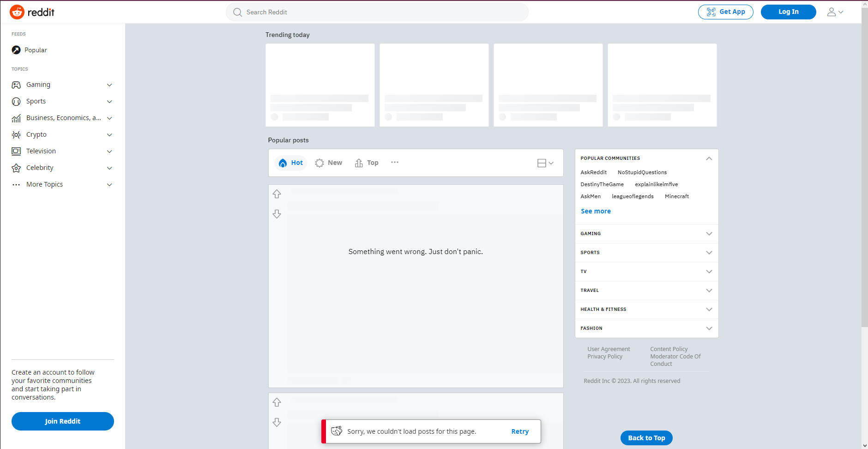Image resolution: width=868 pixels, height=449 pixels.
Task: Click the Back to Top button
Action: pyautogui.click(x=646, y=438)
